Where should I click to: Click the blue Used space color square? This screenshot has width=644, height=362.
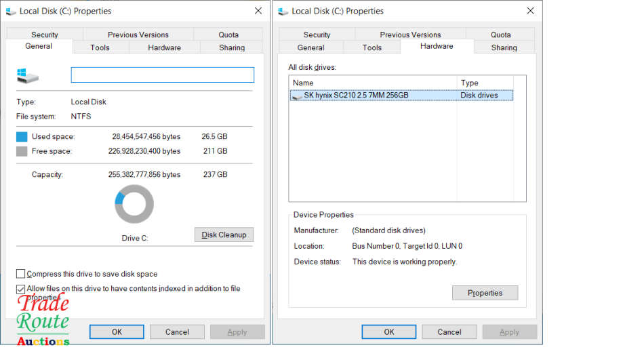22,137
